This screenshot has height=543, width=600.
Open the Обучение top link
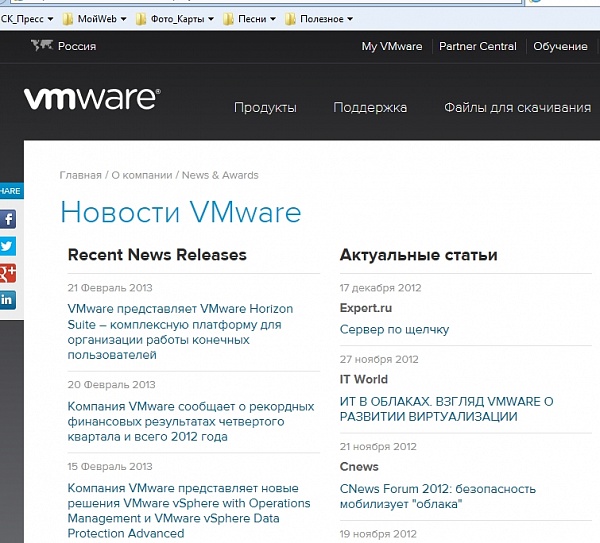[560, 46]
